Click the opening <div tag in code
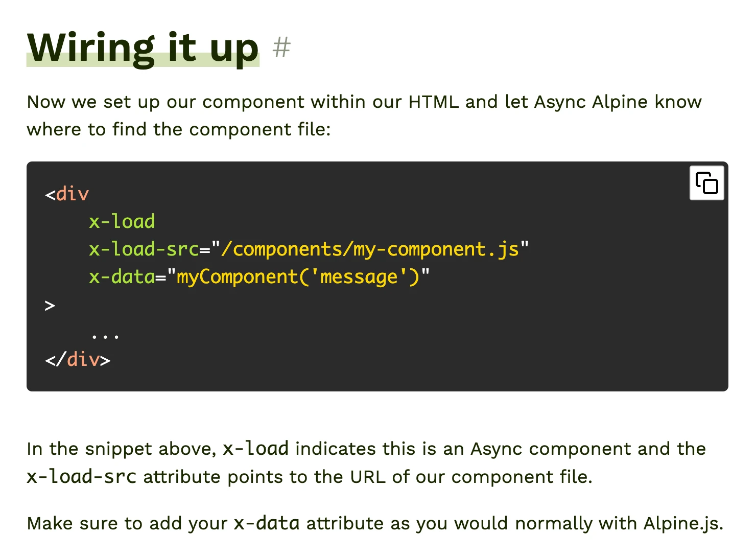Viewport: 756px width, 557px height. click(x=67, y=194)
